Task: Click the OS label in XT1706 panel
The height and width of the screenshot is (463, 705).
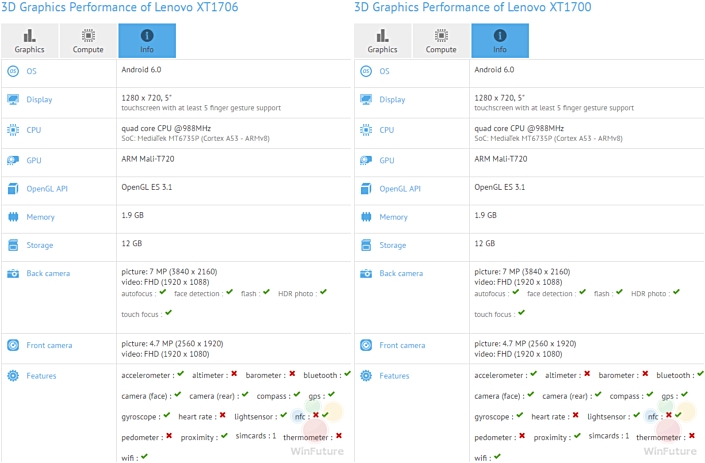Action: point(31,71)
